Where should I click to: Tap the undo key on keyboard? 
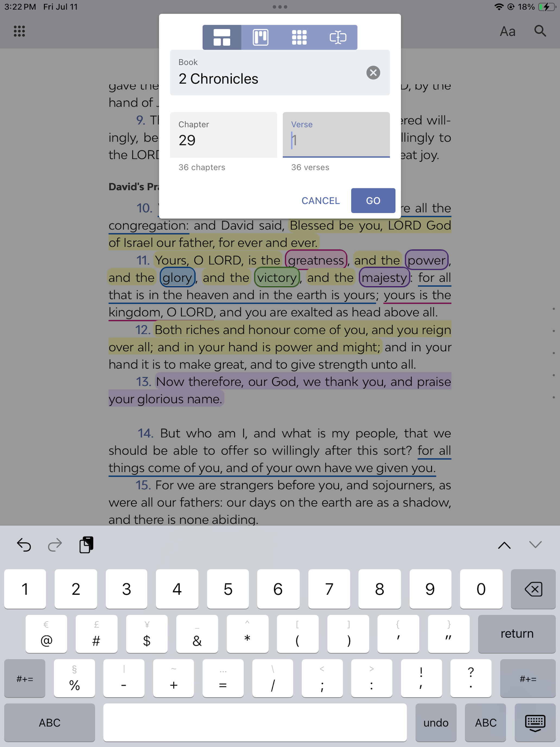coord(436,723)
